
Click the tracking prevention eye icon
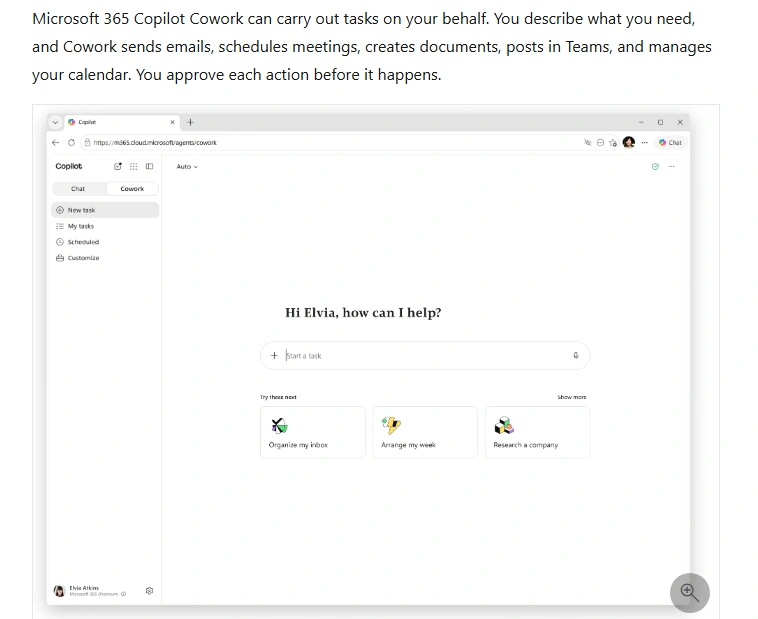click(588, 143)
